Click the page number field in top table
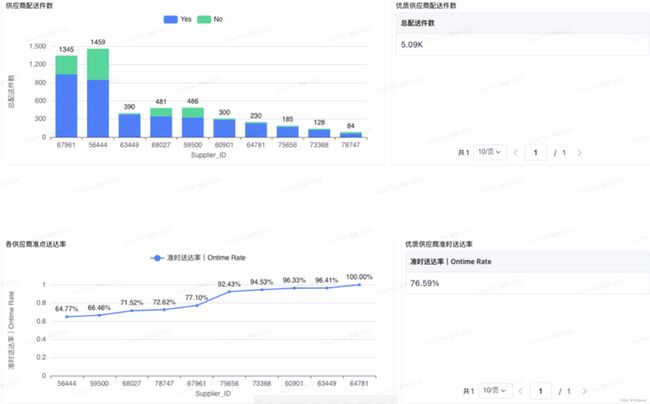Screen dimensions: 650x404 536,152
